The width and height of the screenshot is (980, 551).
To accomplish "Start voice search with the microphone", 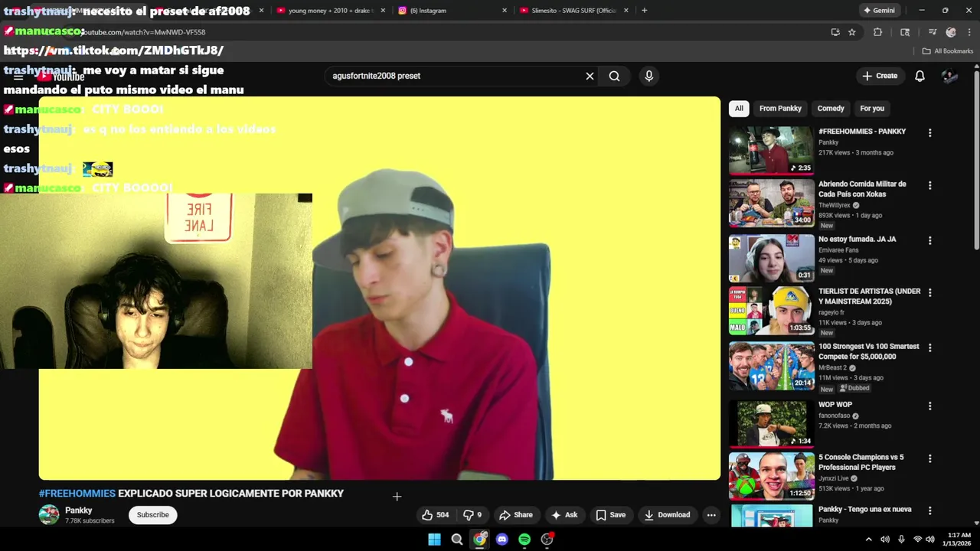I will [648, 76].
